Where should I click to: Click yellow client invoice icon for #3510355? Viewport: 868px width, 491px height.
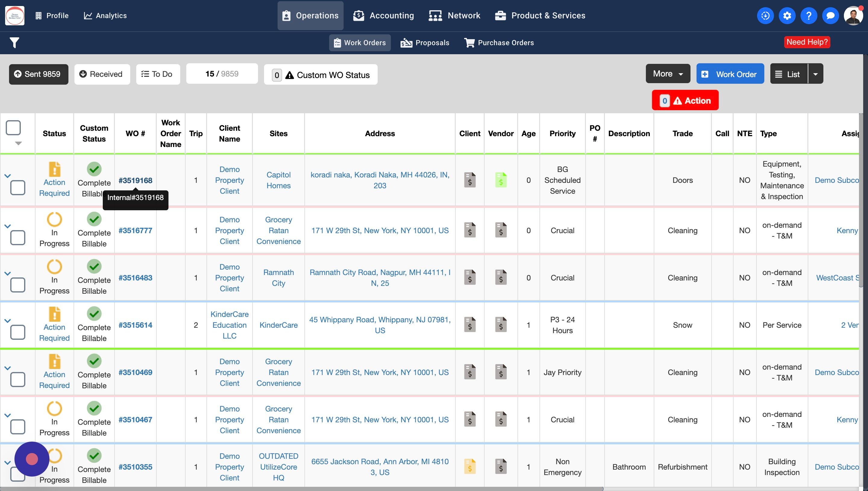(x=470, y=467)
